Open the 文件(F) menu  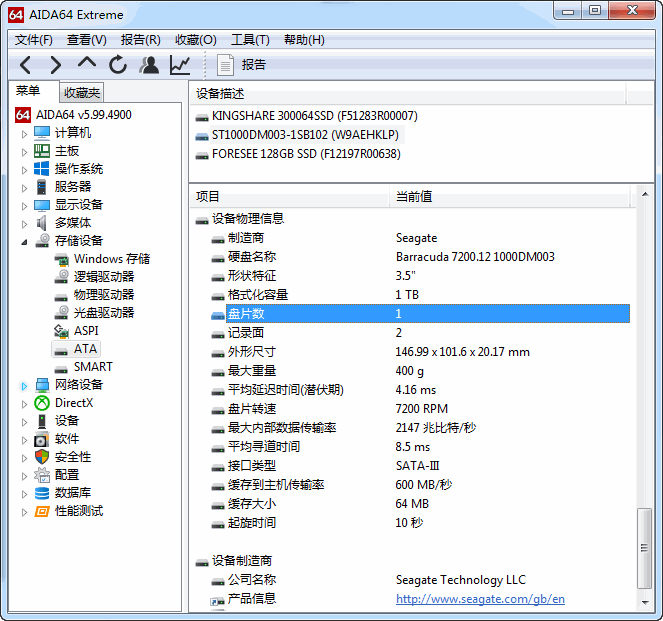coord(34,40)
